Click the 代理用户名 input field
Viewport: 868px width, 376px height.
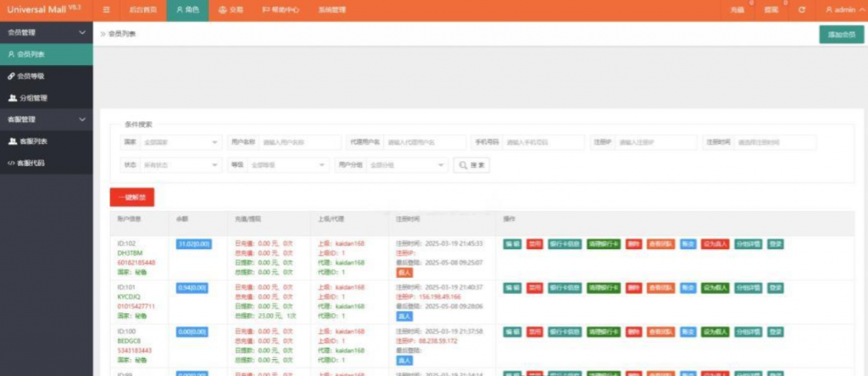point(425,142)
